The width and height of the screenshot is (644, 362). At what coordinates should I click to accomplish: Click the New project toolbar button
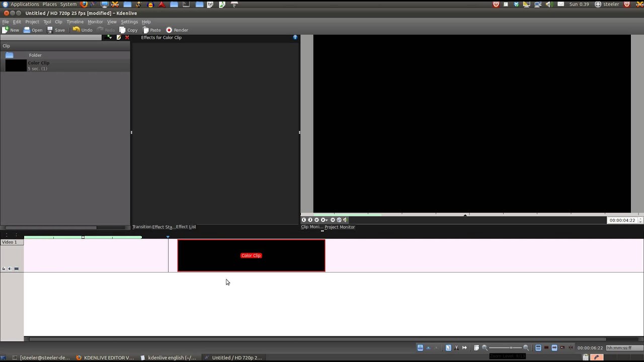click(x=10, y=30)
